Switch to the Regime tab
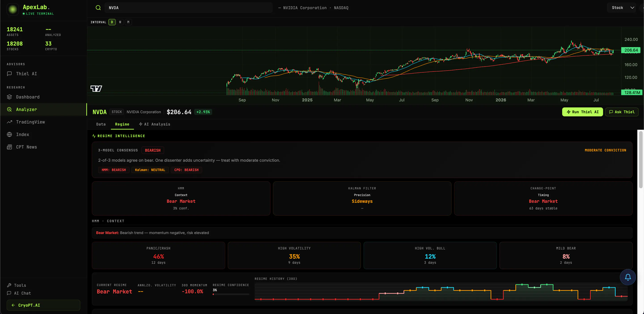Viewport: 644px width, 314px height. point(122,124)
